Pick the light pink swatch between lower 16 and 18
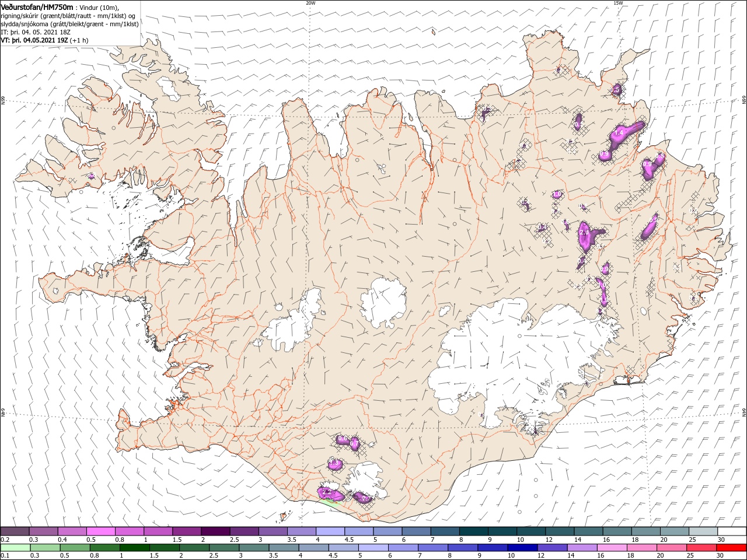The image size is (747, 560). [x=611, y=548]
